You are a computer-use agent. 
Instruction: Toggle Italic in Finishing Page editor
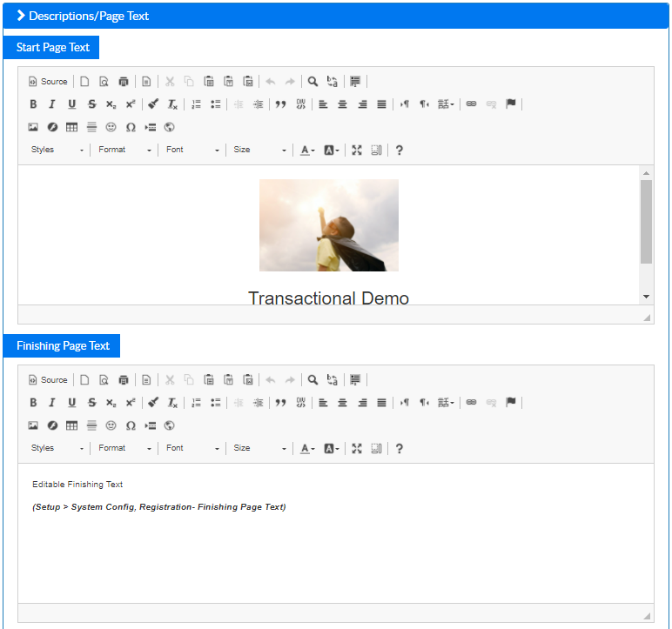coord(52,403)
